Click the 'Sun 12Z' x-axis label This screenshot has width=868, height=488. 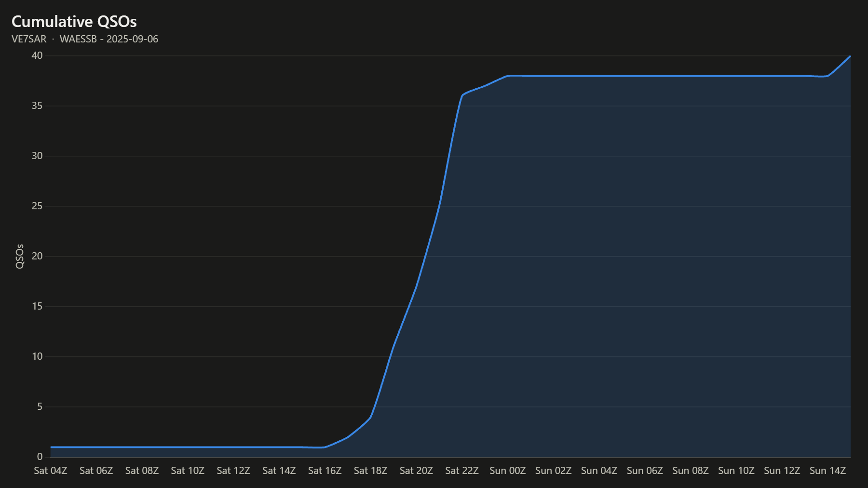click(782, 471)
